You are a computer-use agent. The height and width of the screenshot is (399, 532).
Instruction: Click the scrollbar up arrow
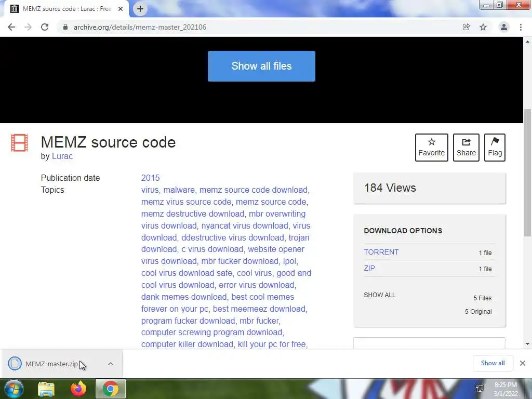pos(527,42)
